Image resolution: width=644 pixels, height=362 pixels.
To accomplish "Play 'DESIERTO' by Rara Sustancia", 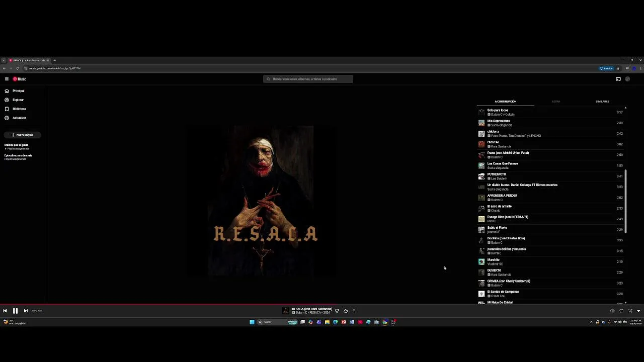I will tap(551, 273).
